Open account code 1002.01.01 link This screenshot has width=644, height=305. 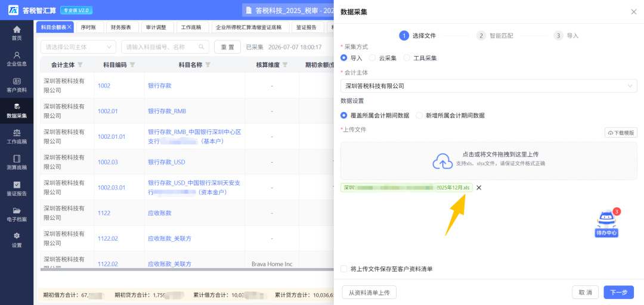(112, 136)
